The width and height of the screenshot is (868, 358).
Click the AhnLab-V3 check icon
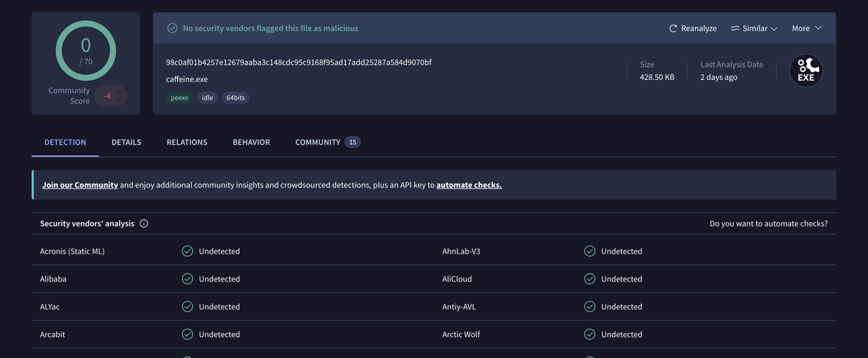tap(590, 251)
